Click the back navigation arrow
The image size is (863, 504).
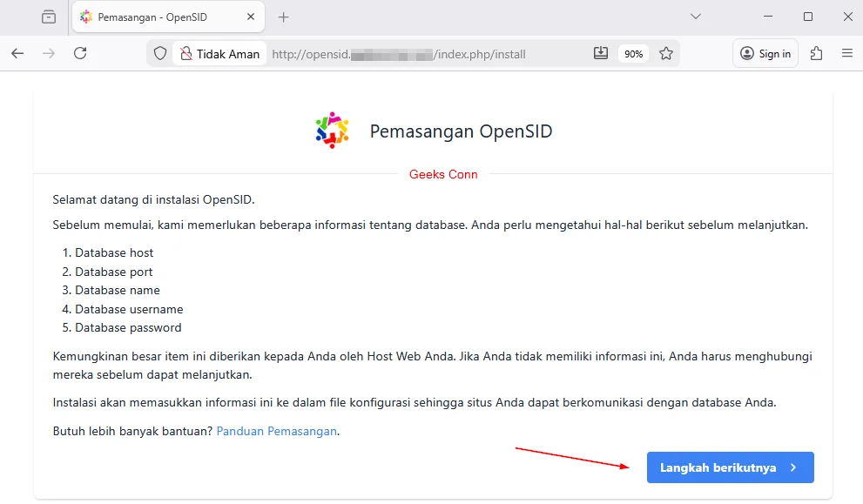(17, 53)
